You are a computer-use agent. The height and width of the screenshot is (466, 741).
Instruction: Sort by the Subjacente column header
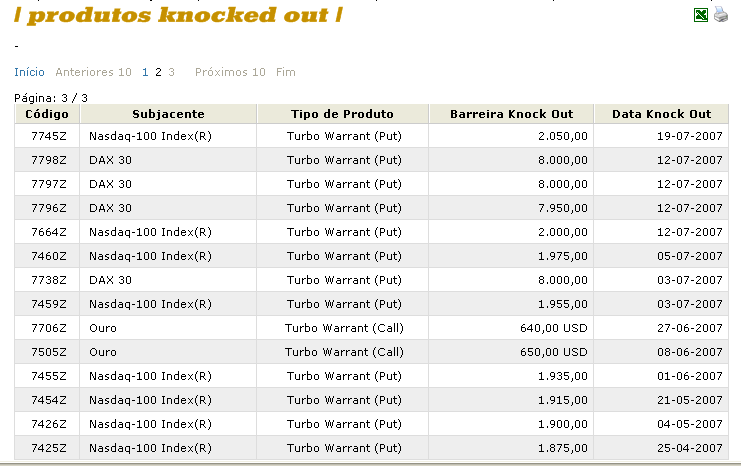point(168,114)
